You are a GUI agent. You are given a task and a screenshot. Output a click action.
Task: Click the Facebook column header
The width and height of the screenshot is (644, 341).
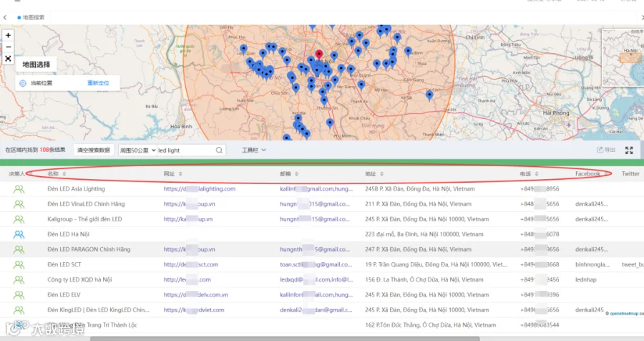(587, 173)
